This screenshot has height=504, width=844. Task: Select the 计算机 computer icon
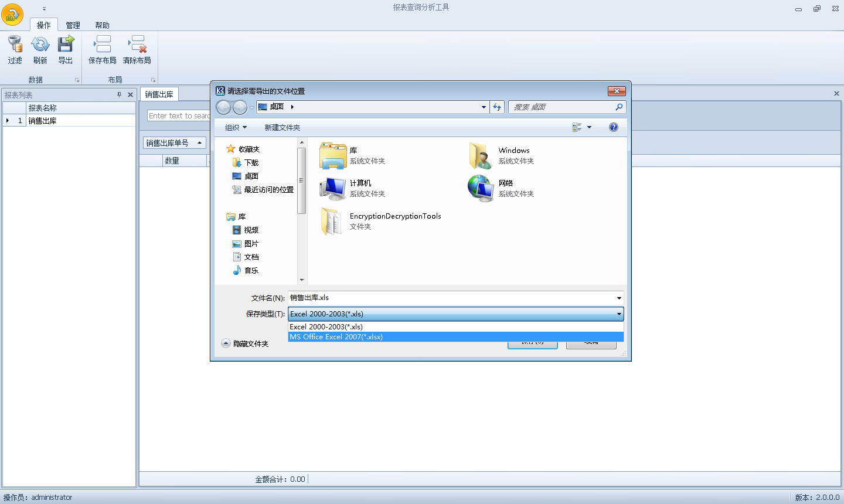333,189
